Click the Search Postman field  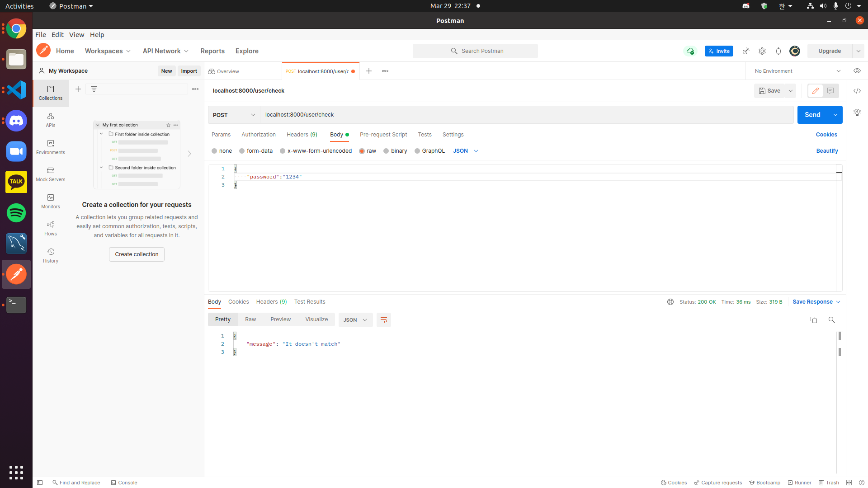(x=475, y=51)
